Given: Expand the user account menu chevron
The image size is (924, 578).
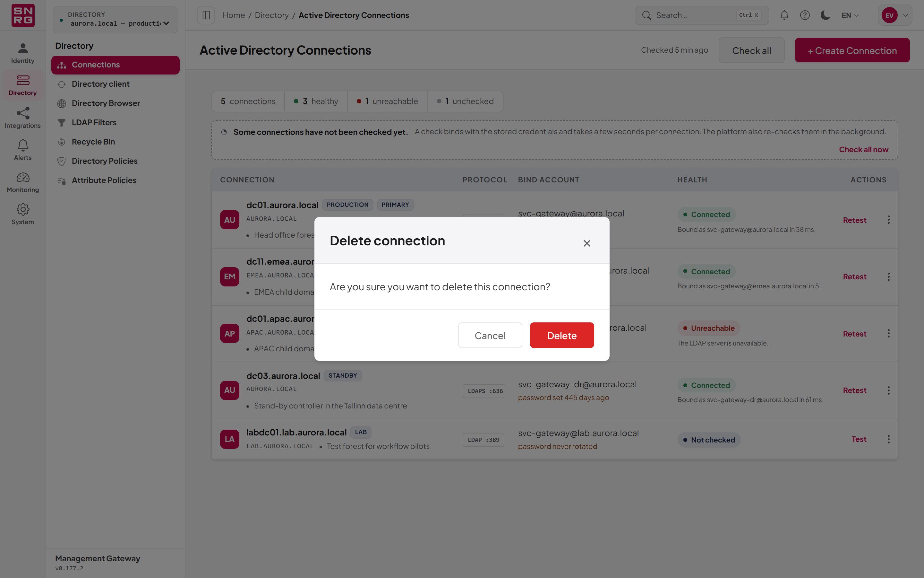Looking at the screenshot, I should [905, 15].
